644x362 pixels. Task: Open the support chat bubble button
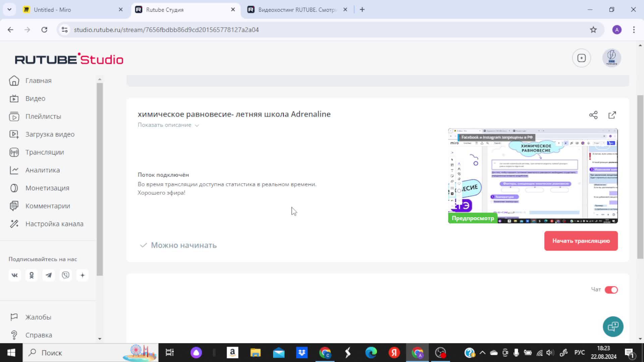[613, 326]
